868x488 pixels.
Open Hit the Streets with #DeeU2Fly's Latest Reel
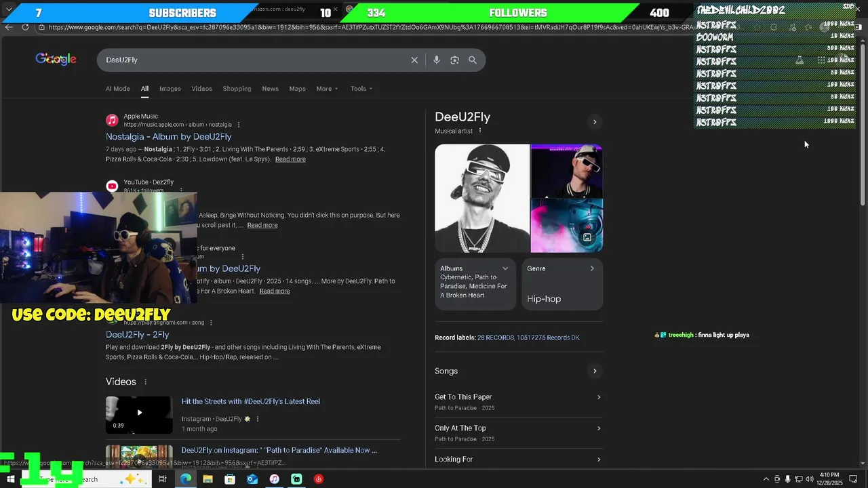click(x=250, y=401)
